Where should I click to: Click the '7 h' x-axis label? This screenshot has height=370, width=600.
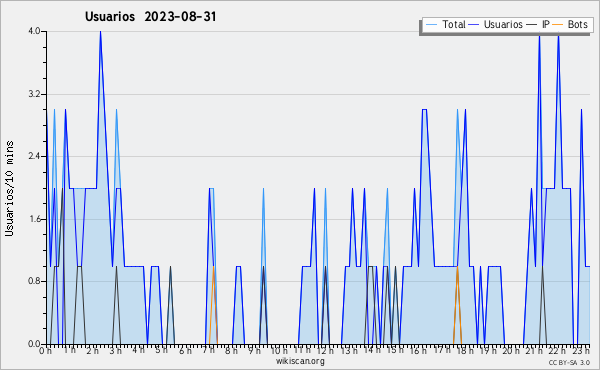click(x=209, y=350)
